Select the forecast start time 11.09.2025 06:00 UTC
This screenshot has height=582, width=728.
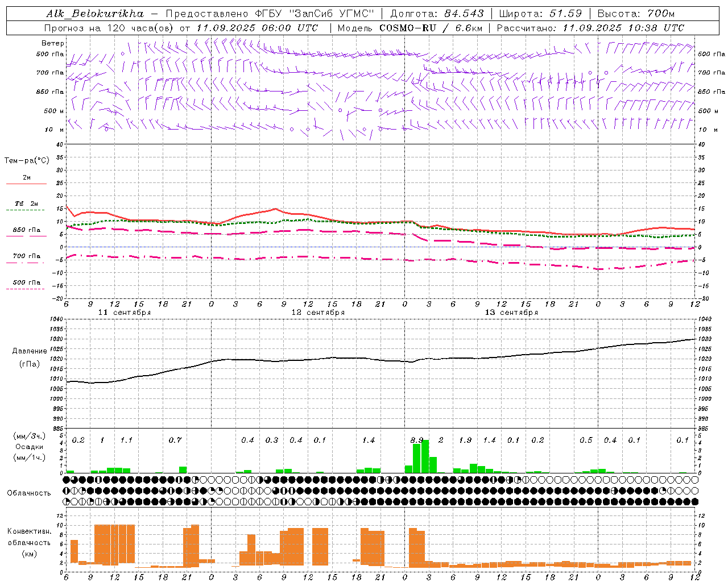coord(257,28)
